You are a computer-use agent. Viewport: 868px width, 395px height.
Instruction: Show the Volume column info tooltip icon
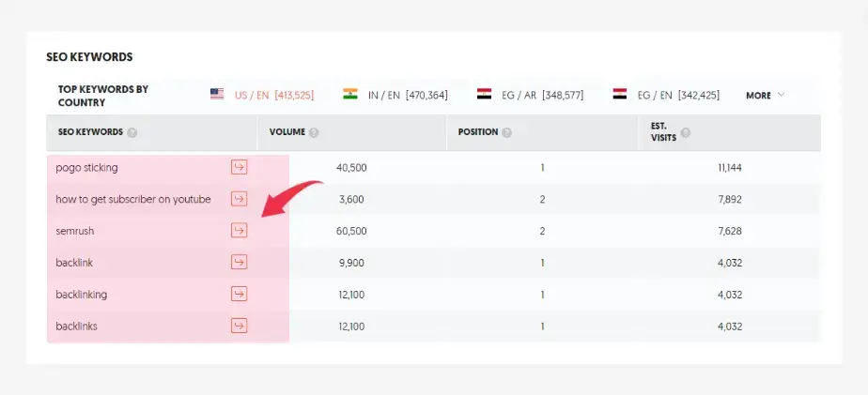coord(314,133)
